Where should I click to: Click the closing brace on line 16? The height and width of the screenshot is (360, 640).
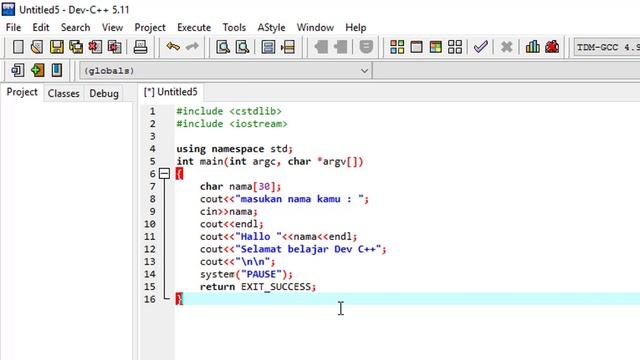coord(179,299)
